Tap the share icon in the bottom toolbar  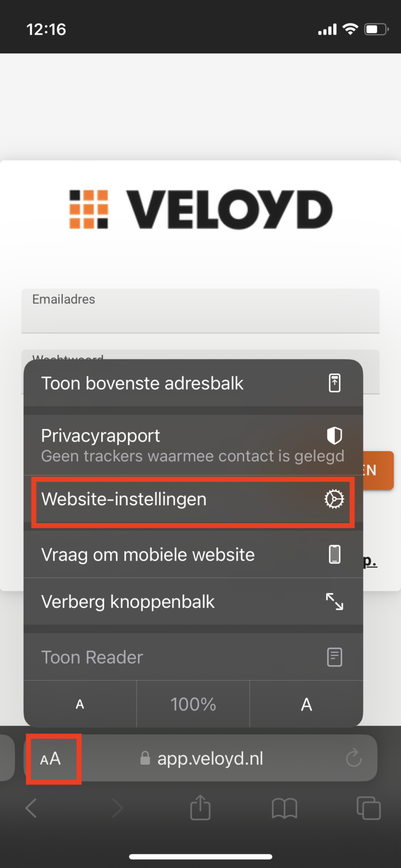[x=200, y=808]
